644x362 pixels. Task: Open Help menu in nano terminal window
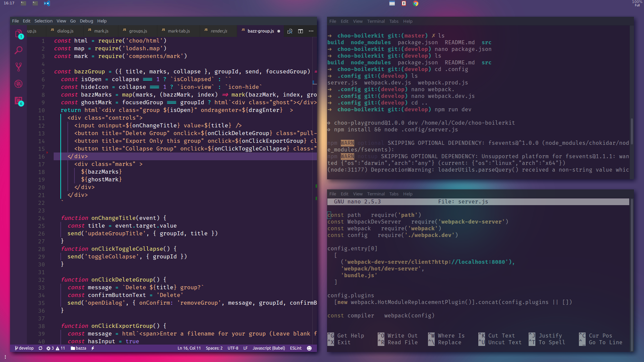point(408,194)
